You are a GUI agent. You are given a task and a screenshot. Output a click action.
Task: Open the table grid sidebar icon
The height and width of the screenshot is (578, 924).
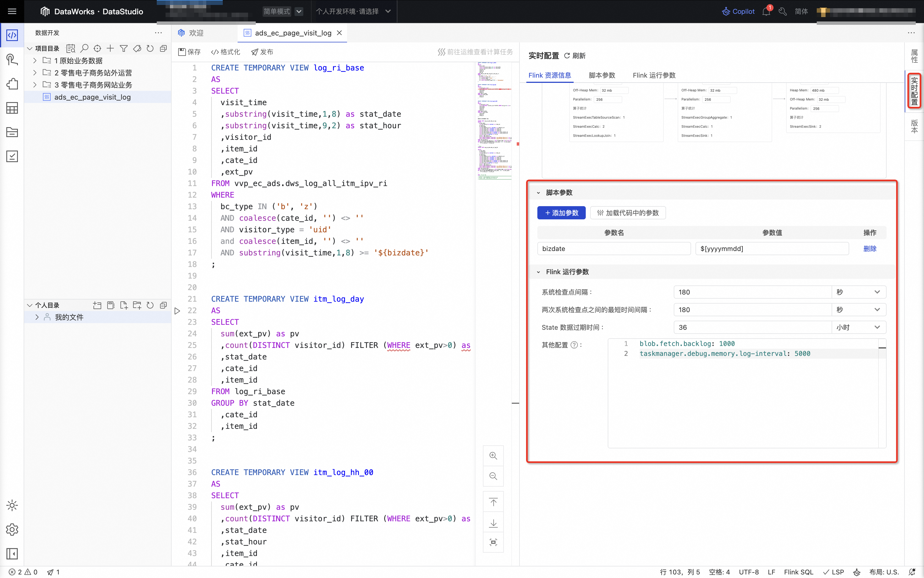click(x=12, y=108)
